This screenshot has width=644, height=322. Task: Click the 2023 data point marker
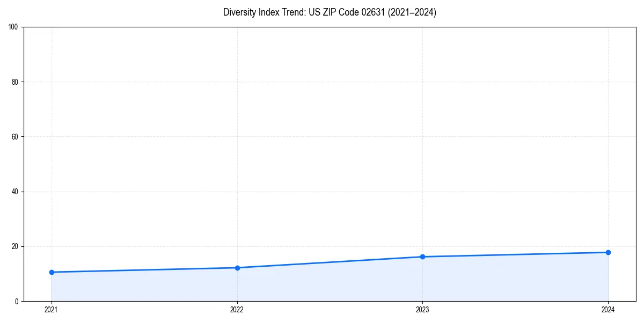point(423,256)
